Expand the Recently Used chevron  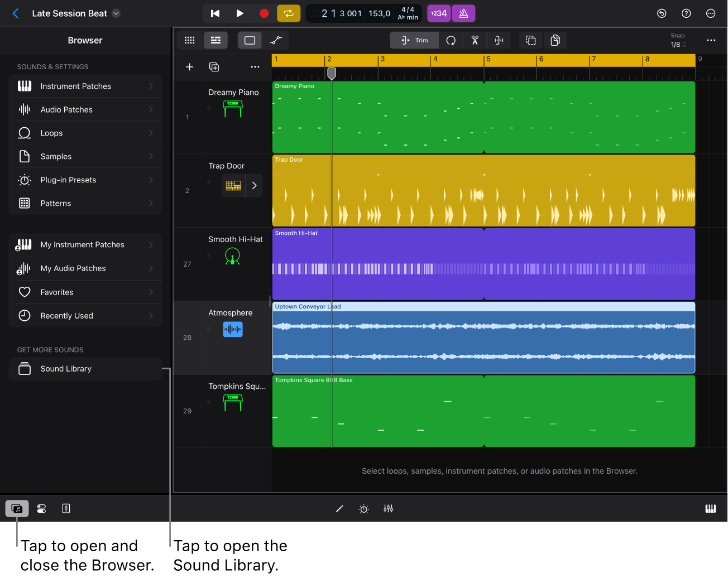click(x=151, y=315)
